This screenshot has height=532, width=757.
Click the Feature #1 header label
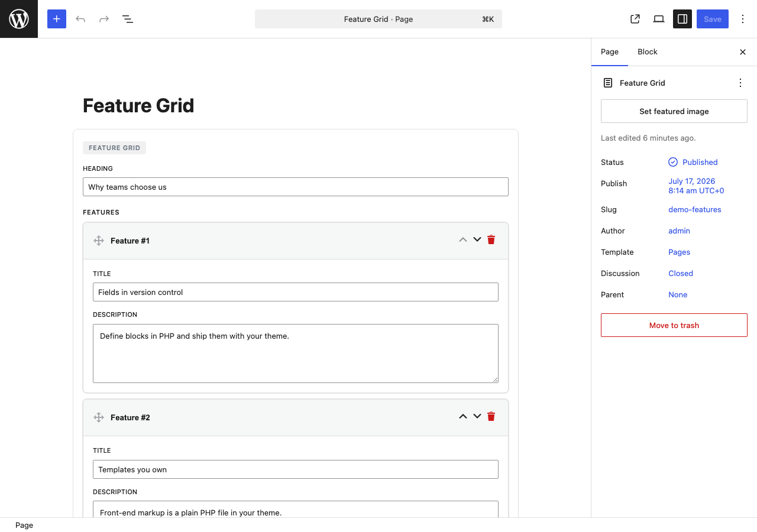130,241
